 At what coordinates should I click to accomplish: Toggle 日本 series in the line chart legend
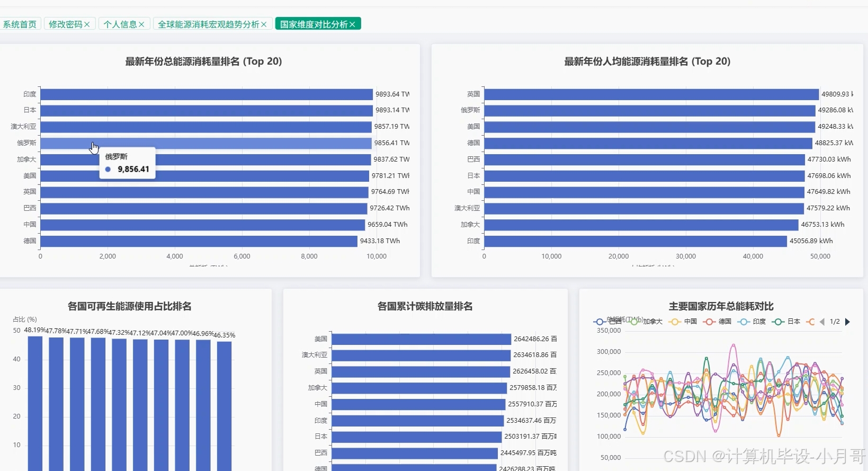tap(786, 322)
